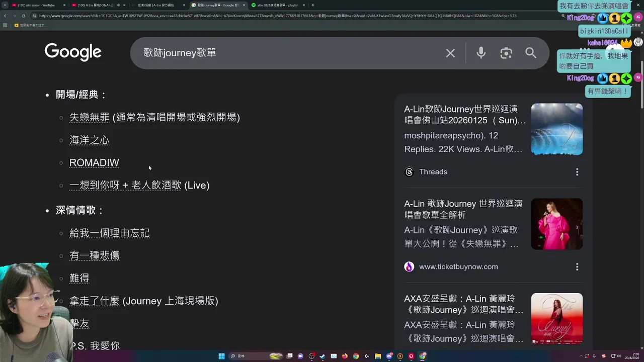
Task: Open the 摯友 song link
Action: (x=79, y=323)
